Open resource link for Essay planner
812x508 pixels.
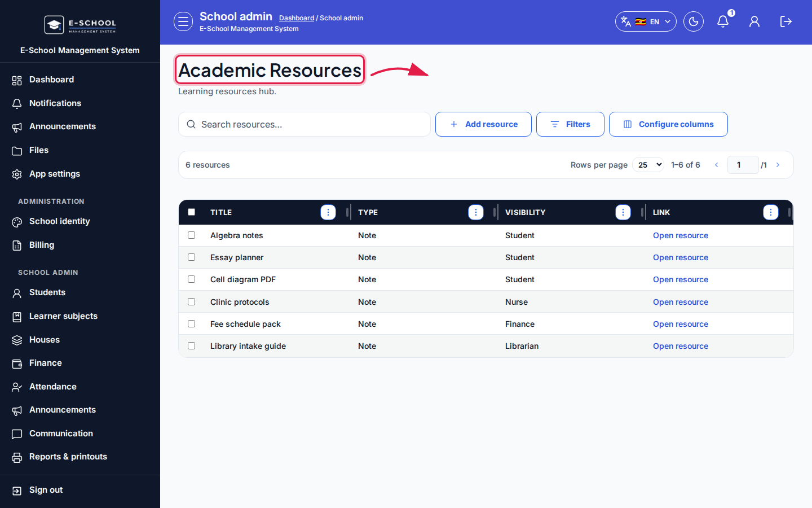pyautogui.click(x=681, y=257)
